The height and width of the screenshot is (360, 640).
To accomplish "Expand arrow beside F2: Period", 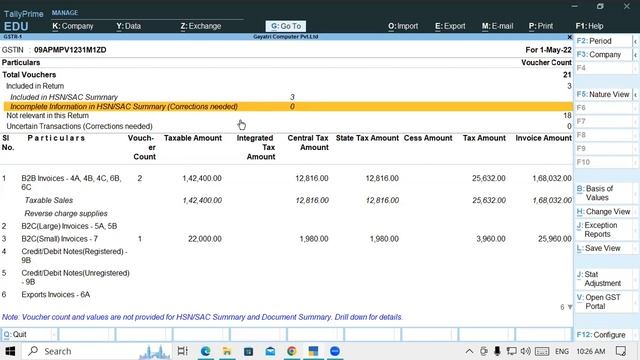I will [x=636, y=41].
